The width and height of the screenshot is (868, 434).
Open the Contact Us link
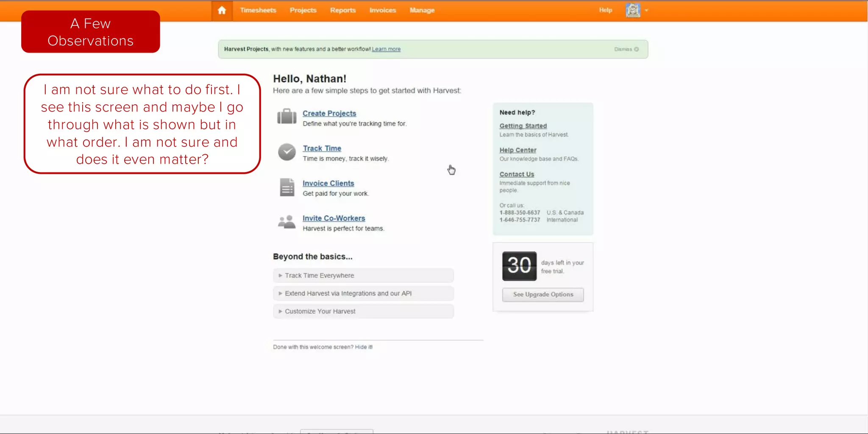pyautogui.click(x=517, y=174)
